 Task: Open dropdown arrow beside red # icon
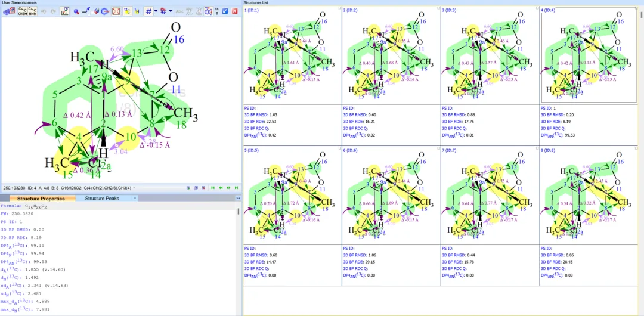[171, 11]
